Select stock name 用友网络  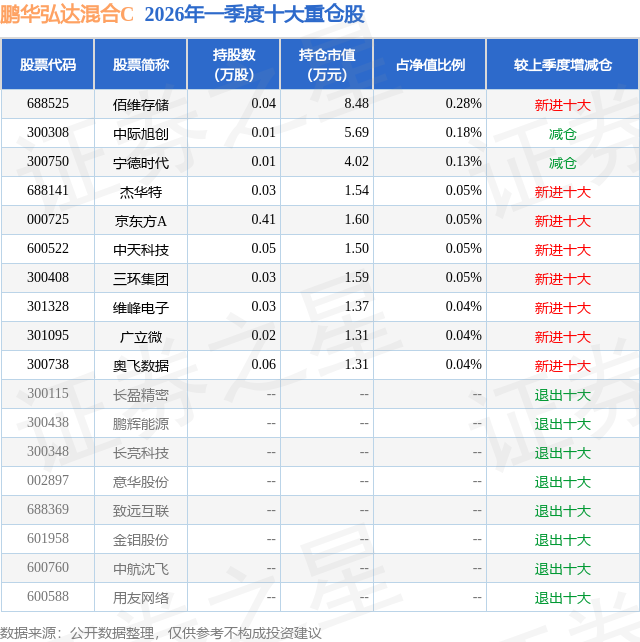click(x=141, y=599)
